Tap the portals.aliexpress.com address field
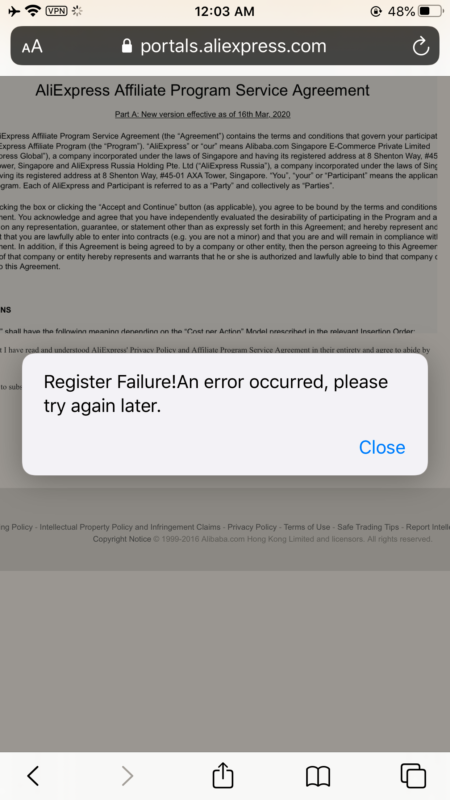Image resolution: width=450 pixels, height=800 pixels. click(225, 46)
